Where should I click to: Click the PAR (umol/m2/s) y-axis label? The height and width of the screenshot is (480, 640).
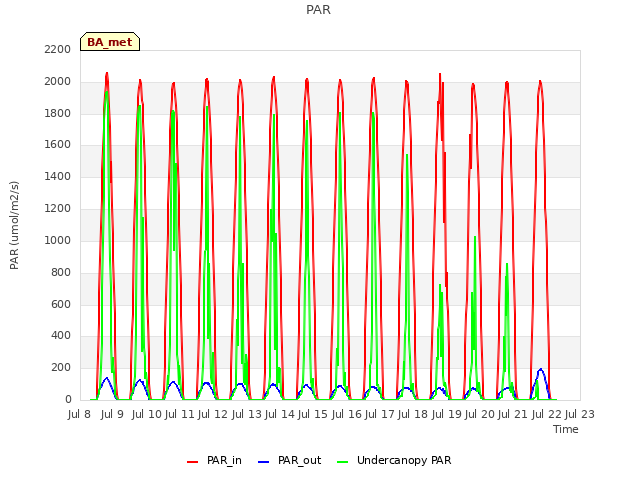pos(14,225)
